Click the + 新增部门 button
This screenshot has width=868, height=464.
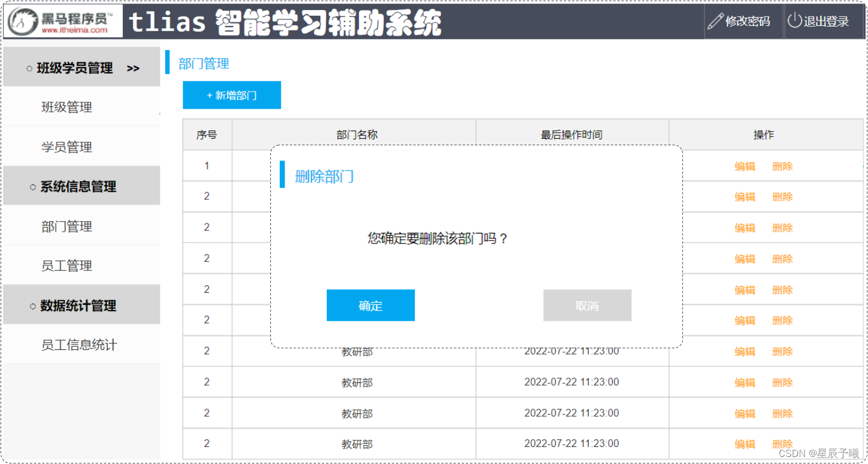pyautogui.click(x=232, y=95)
